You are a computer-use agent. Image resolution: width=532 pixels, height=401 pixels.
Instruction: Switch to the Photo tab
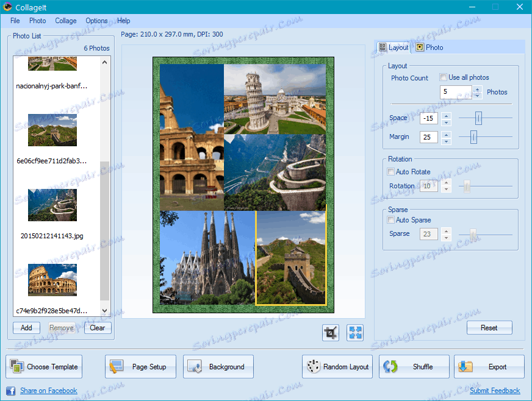pos(430,48)
